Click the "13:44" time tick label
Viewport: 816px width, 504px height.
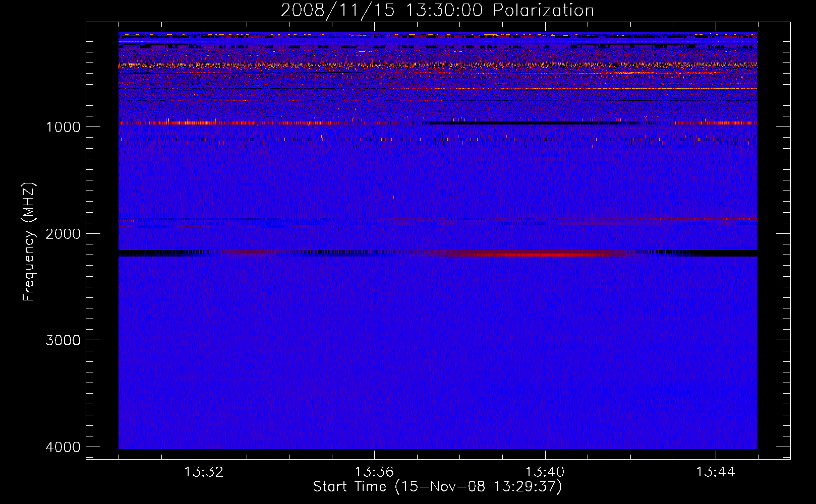(716, 472)
